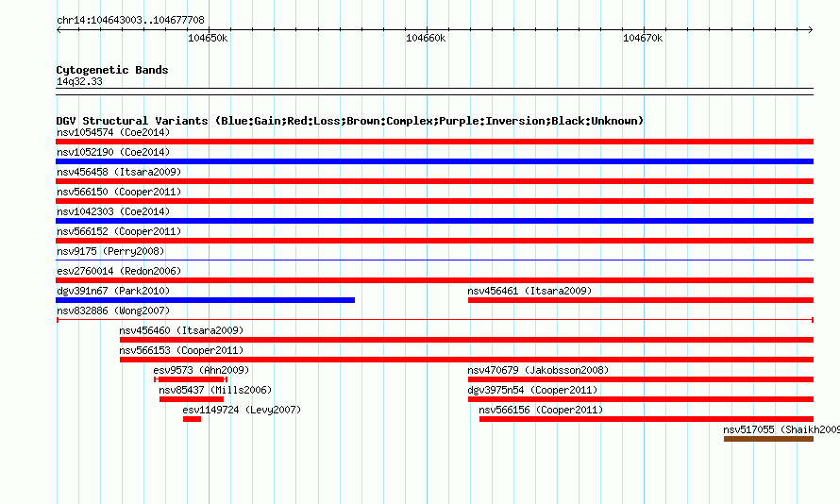Select the blue bar under nsv1042303

(x=434, y=221)
